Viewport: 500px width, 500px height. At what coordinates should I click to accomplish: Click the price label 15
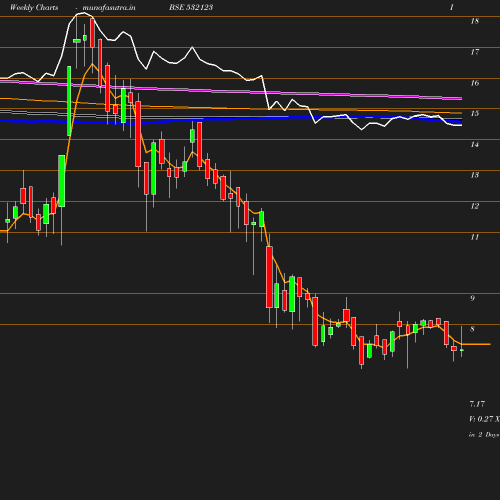(x=475, y=114)
